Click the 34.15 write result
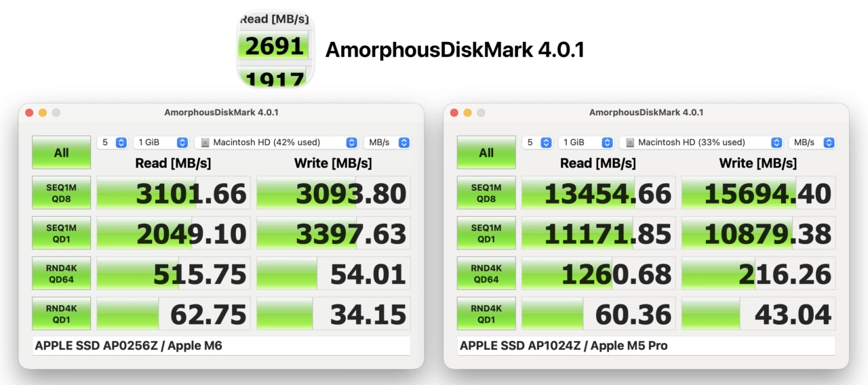 [334, 314]
